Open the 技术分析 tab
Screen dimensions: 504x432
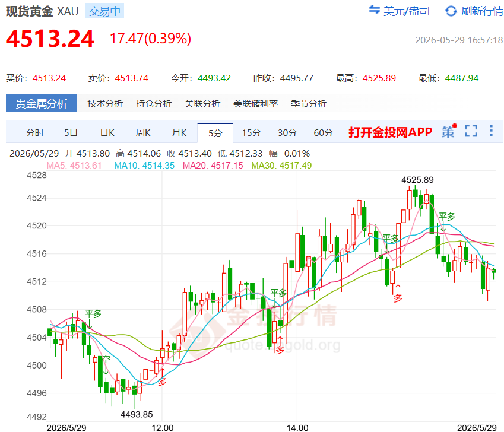[105, 103]
